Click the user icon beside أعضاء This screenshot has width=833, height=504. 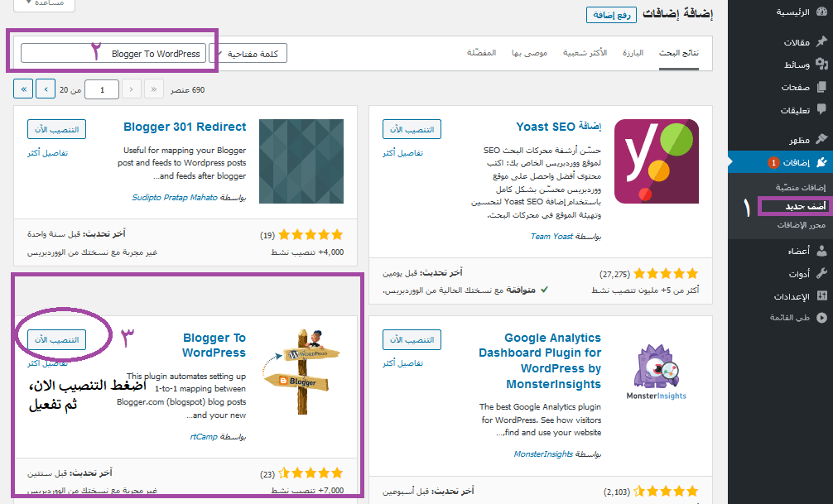[x=821, y=251]
